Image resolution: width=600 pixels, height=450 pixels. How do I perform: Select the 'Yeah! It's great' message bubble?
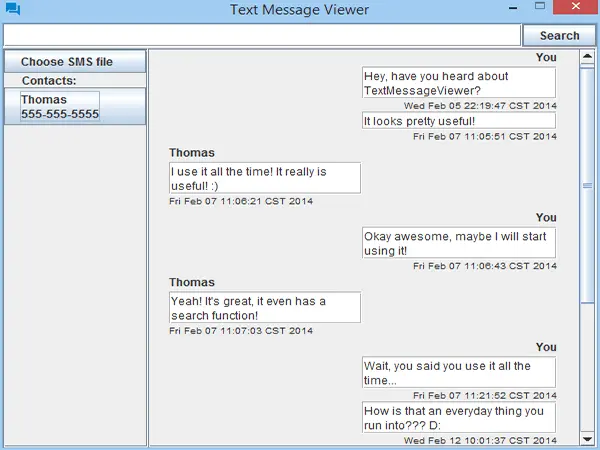click(264, 308)
